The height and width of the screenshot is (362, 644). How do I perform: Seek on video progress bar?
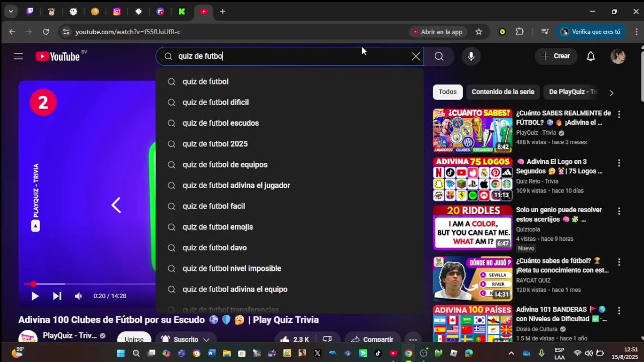(90, 284)
